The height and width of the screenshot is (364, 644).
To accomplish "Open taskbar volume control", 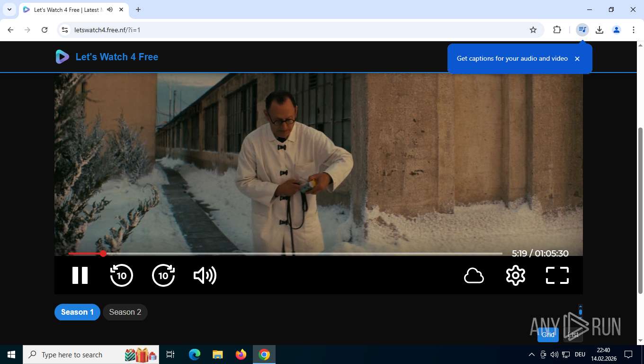I will [554, 355].
